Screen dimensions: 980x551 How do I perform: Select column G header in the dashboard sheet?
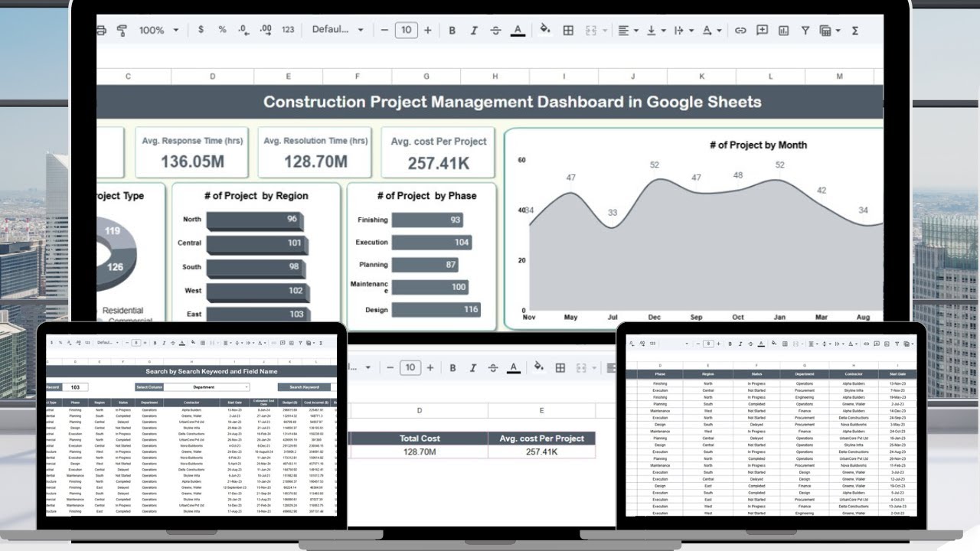(426, 77)
